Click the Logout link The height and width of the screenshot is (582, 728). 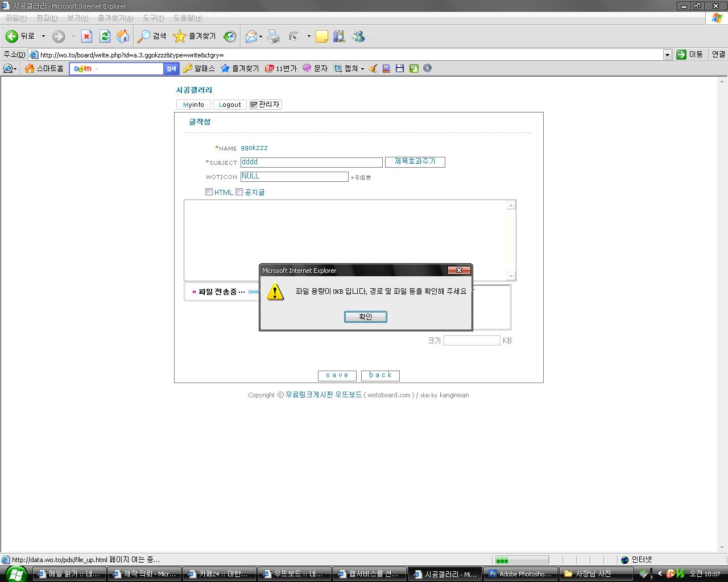tap(230, 105)
